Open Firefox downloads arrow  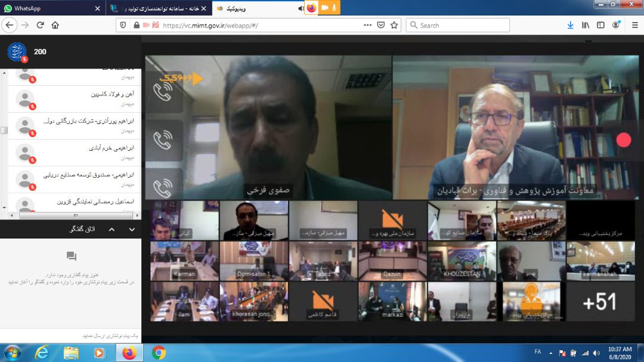570,25
